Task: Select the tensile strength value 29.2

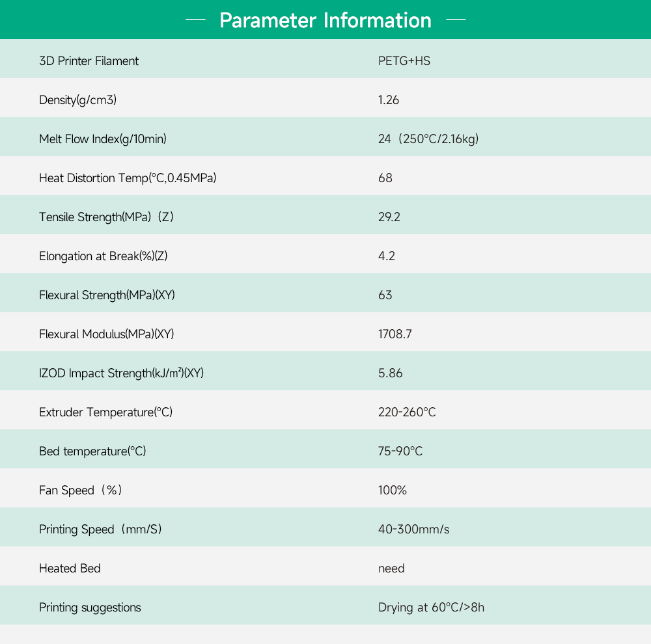Action: (x=389, y=217)
